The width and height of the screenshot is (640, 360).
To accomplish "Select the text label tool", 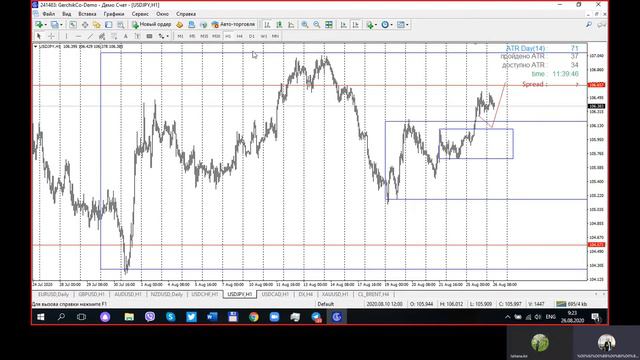I will tap(138, 36).
